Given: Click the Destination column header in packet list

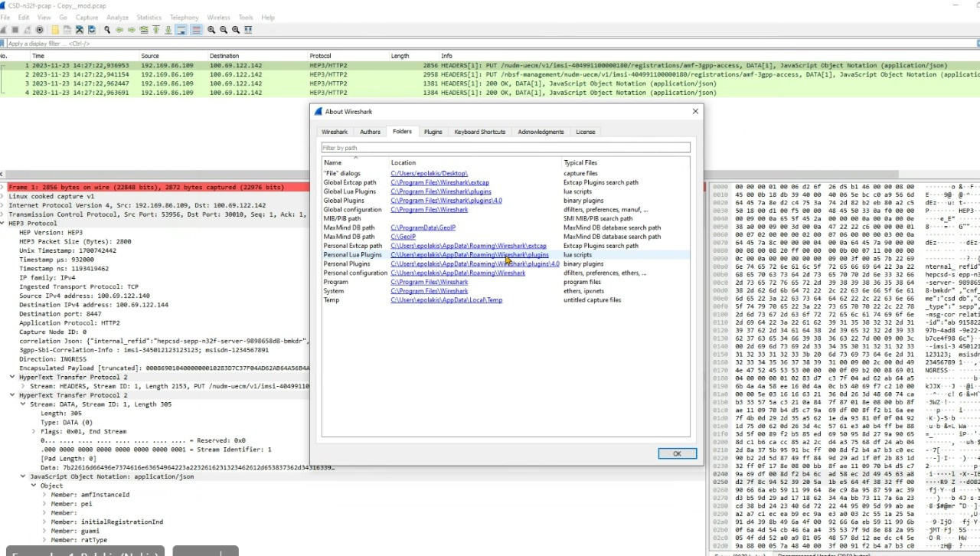Looking at the screenshot, I should tap(256, 56).
